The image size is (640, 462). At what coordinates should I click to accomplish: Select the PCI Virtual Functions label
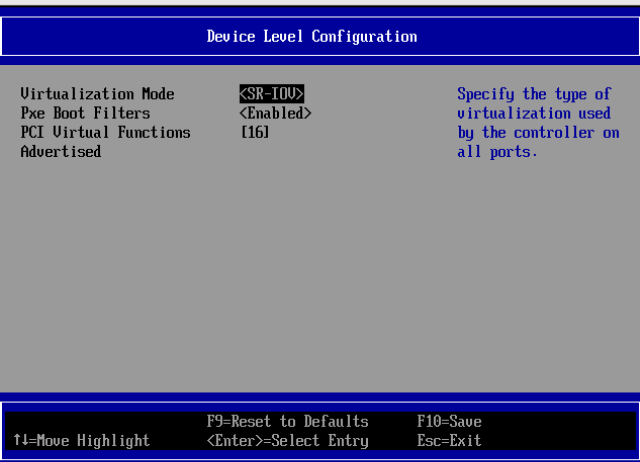pos(105,132)
